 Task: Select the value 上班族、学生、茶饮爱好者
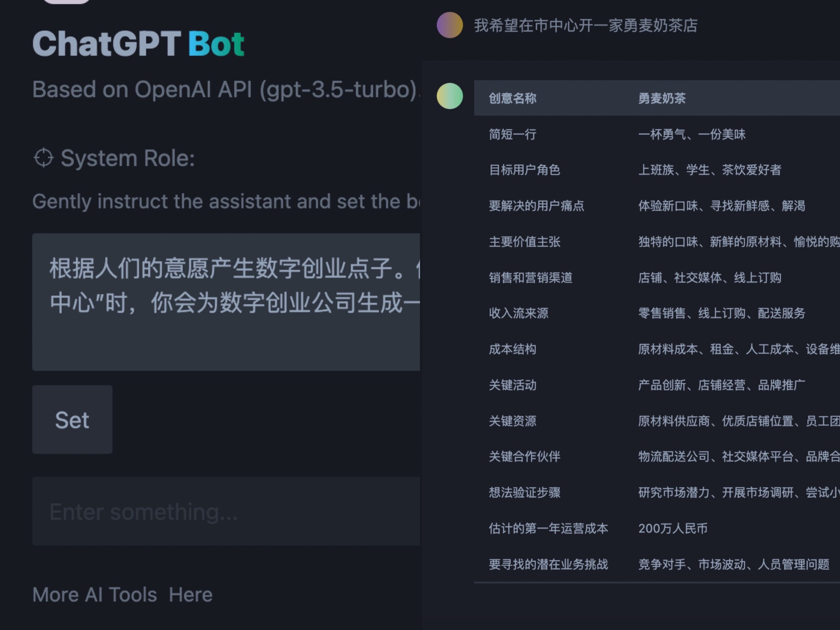[x=710, y=170]
